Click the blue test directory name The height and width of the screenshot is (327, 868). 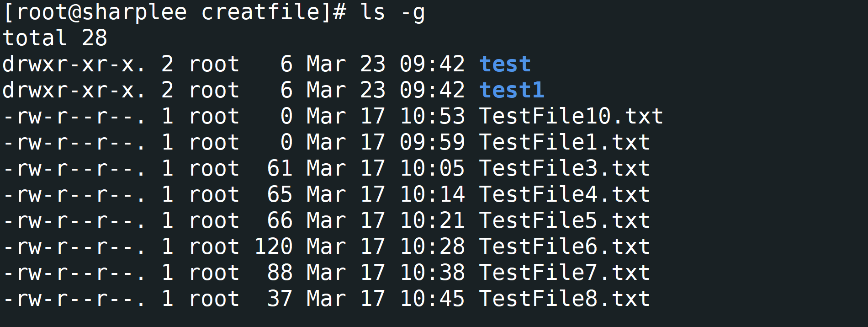click(x=505, y=64)
